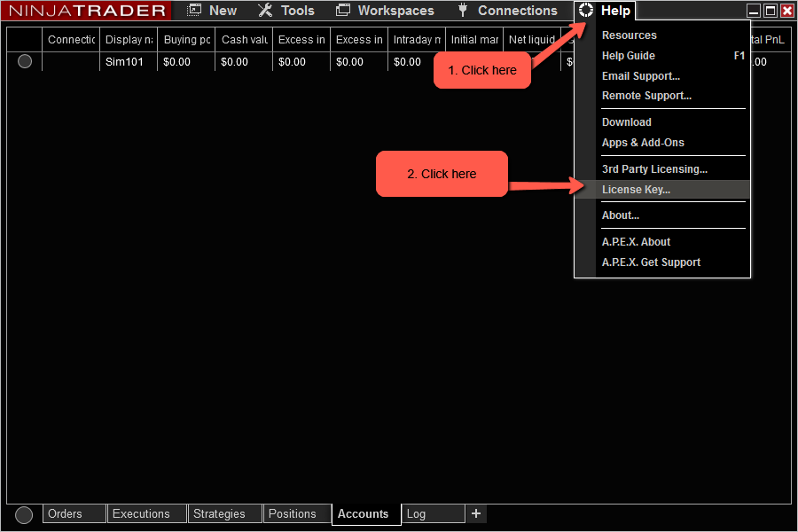Viewport: 798px width, 532px height.
Task: Open the Connections menu
Action: click(518, 11)
